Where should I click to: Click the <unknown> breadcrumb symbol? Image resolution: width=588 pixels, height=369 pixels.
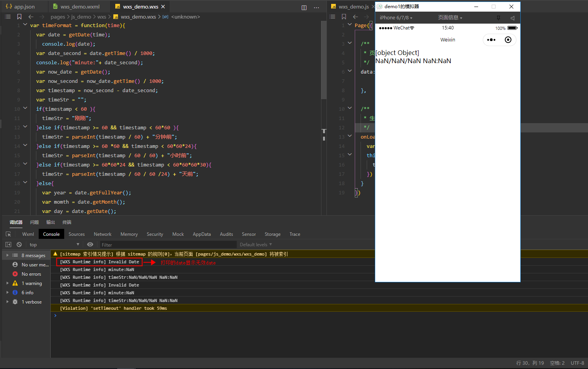tap(185, 17)
